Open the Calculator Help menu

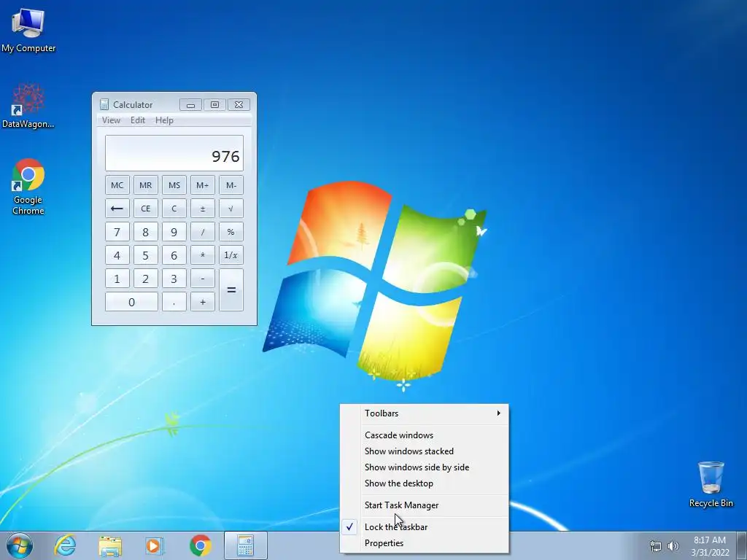point(164,120)
